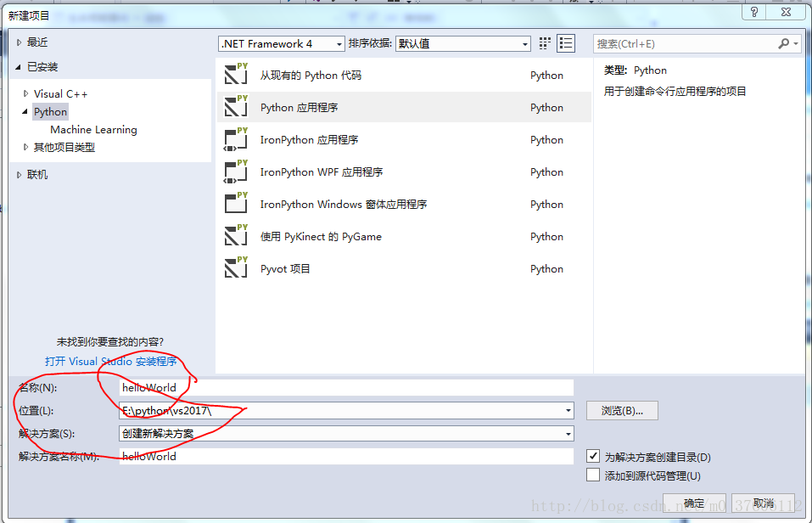Click the 使用 PyKinect 的 PyGame icon
The width and height of the screenshot is (812, 523).
tap(236, 236)
